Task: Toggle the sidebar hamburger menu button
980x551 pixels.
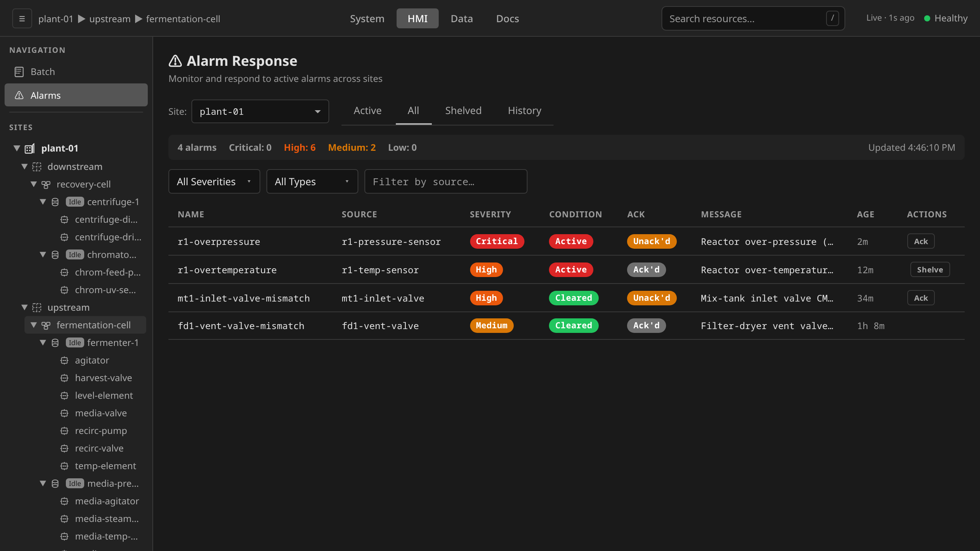Action: pyautogui.click(x=22, y=19)
